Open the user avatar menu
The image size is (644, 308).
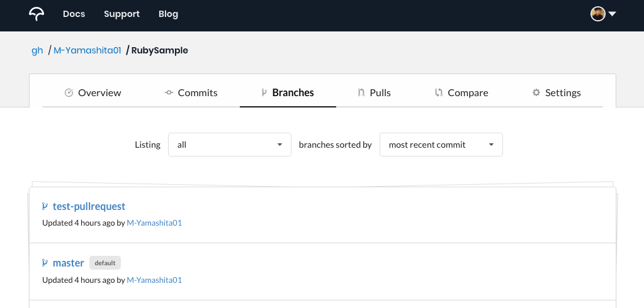[597, 14]
